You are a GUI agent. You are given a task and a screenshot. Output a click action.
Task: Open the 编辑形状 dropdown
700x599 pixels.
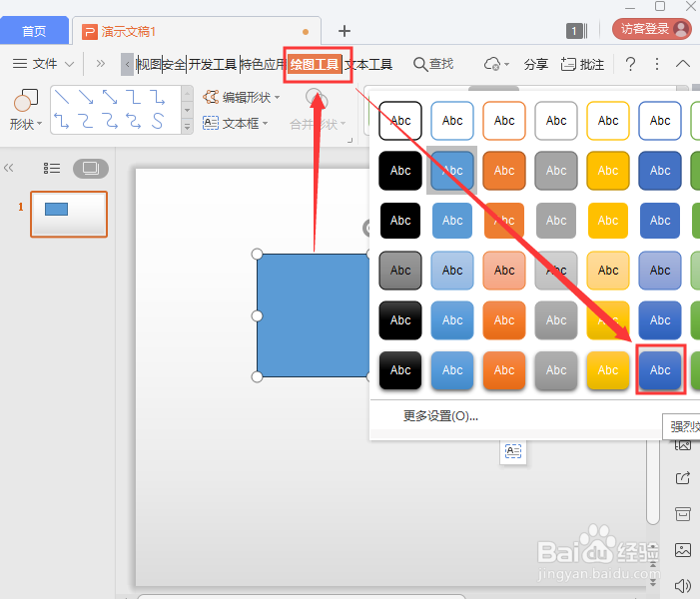pos(241,97)
